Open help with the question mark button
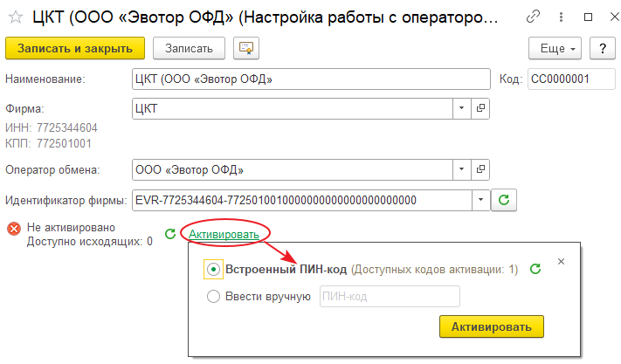621x364 pixels. [x=601, y=48]
